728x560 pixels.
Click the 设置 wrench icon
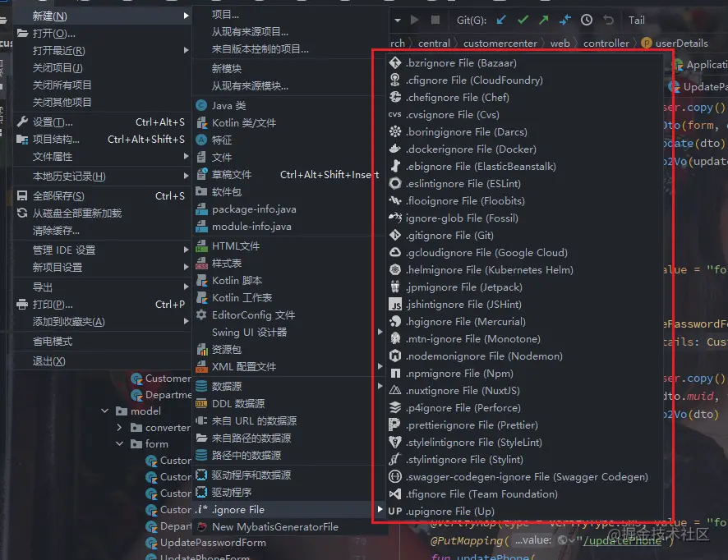(22, 122)
